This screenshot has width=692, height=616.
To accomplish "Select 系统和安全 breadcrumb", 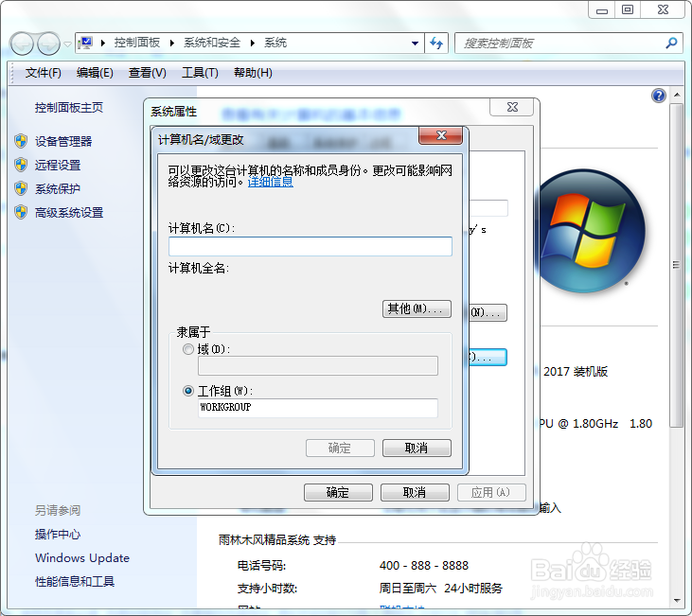I will tap(212, 43).
